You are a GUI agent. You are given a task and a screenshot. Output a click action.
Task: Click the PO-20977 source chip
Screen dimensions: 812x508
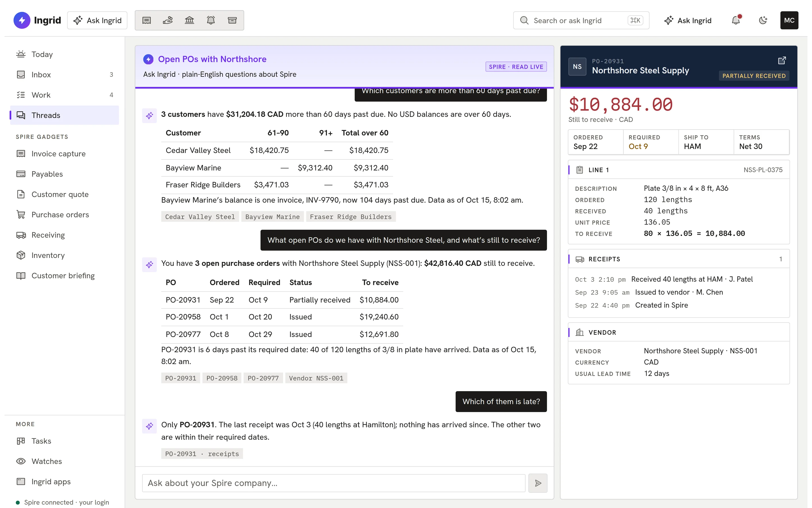click(263, 378)
